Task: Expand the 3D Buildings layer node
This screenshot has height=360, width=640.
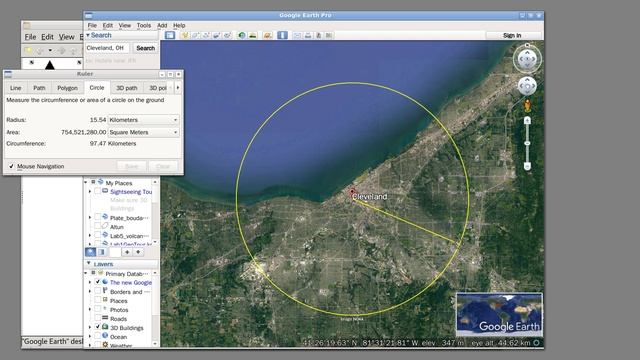Action: point(90,327)
